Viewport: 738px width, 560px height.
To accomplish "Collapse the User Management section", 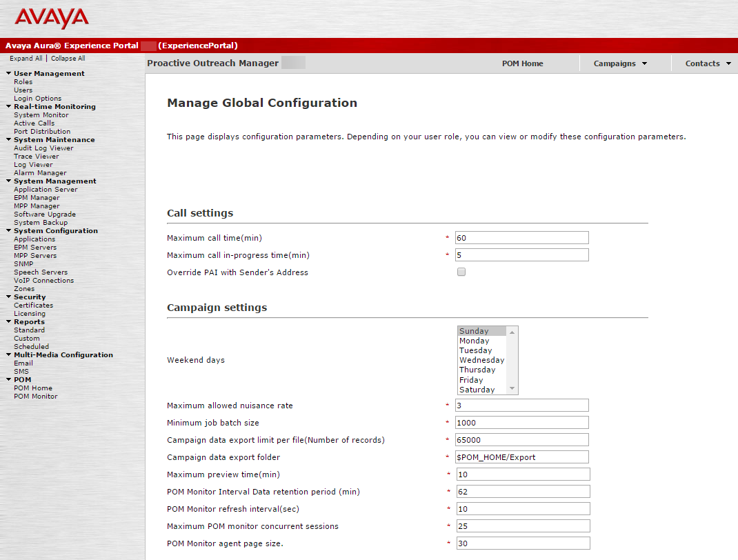I will 8,73.
